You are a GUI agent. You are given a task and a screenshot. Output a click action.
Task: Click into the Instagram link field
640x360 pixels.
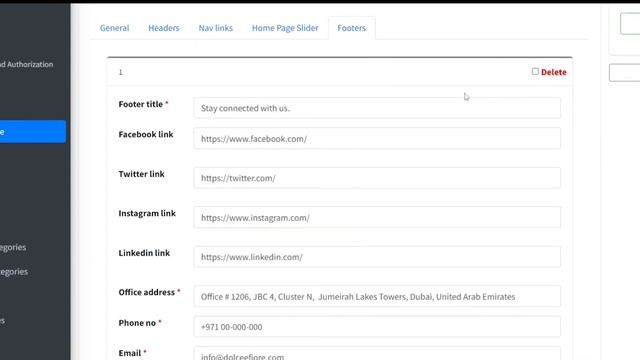click(x=377, y=218)
